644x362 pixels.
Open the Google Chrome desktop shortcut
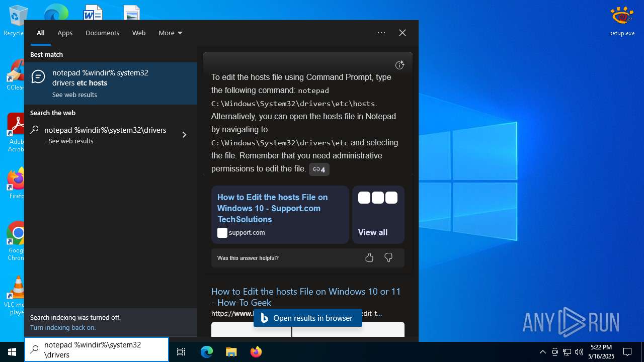[16, 240]
